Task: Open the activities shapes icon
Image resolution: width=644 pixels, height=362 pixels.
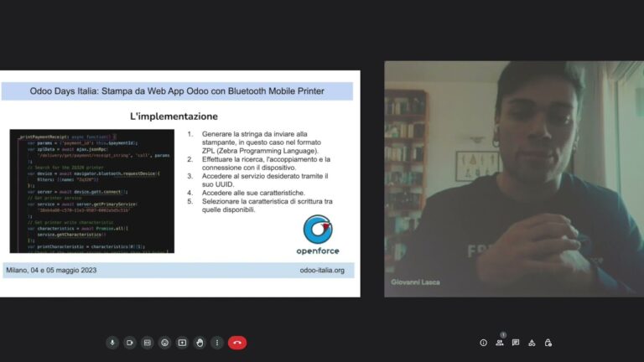Action: pyautogui.click(x=532, y=343)
